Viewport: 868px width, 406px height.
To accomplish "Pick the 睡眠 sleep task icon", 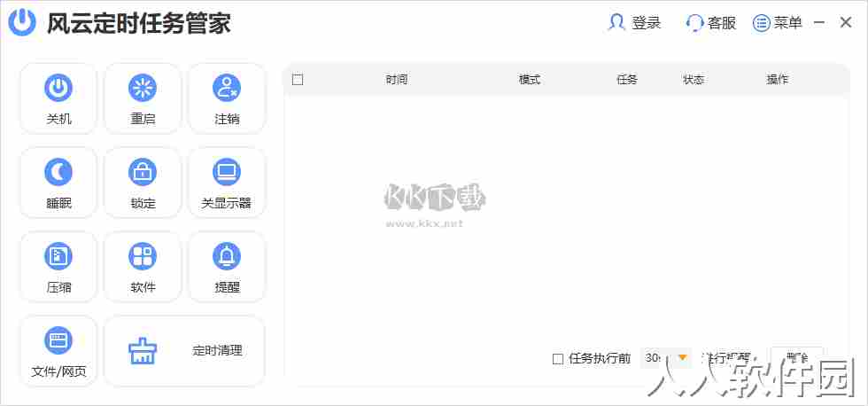I will point(58,172).
